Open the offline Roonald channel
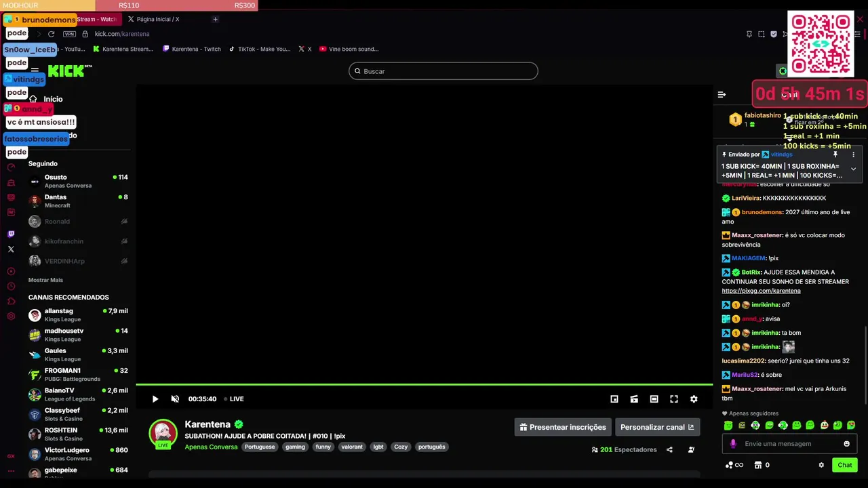The image size is (868, 488). point(78,222)
